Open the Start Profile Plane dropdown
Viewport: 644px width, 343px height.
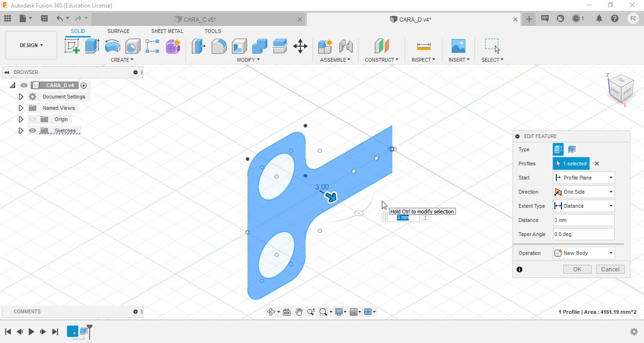[584, 178]
